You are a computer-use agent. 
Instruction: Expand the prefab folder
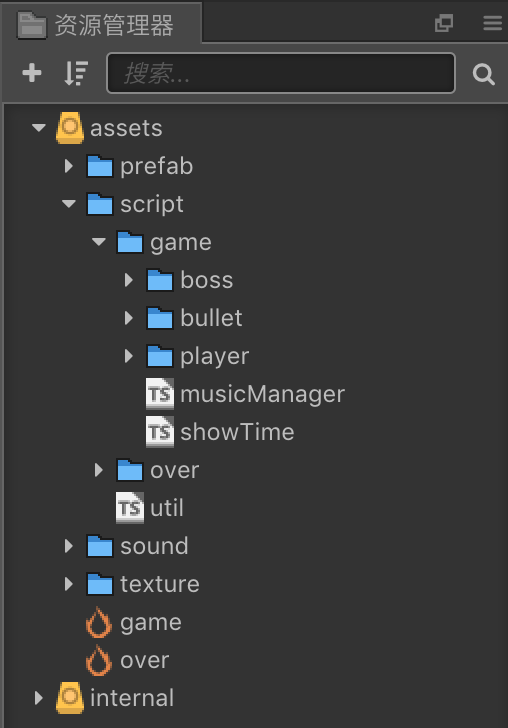(x=69, y=166)
